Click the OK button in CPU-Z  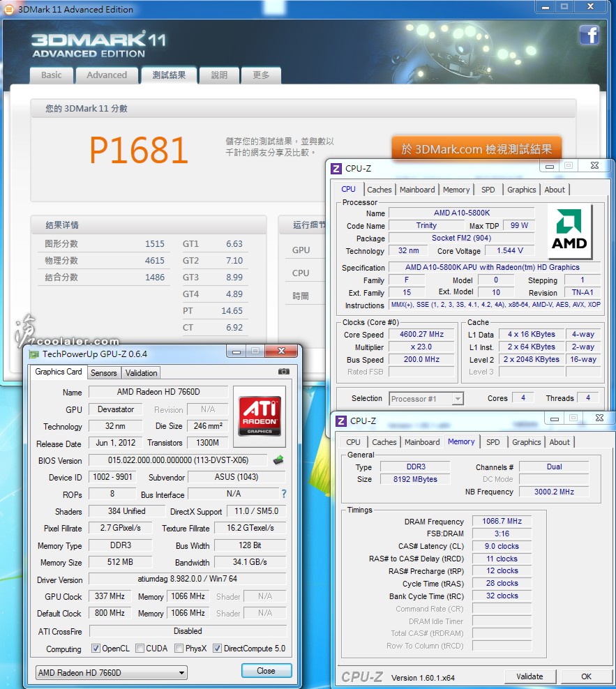[586, 676]
